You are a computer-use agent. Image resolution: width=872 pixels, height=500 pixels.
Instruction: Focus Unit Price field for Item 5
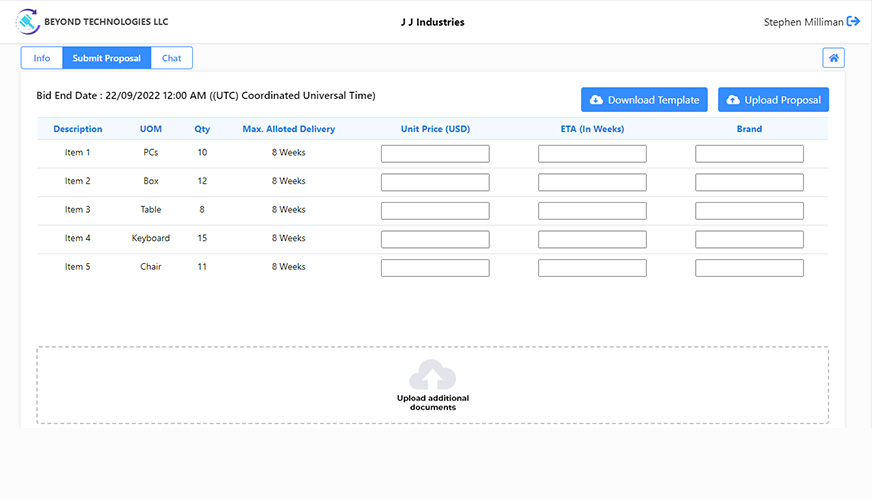point(435,268)
